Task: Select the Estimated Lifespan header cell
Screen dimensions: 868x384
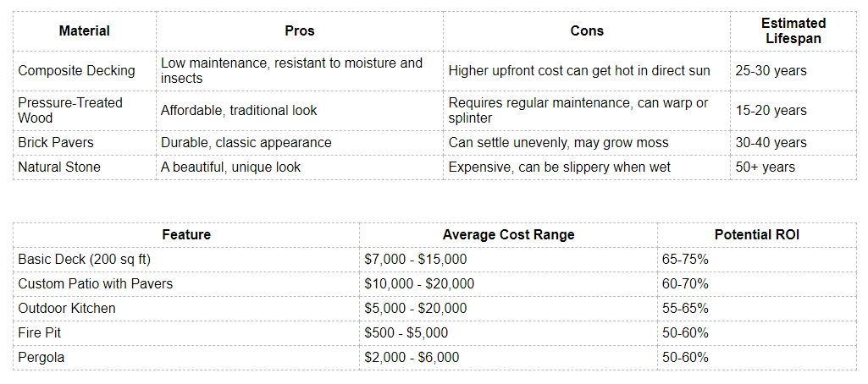Action: 793,31
